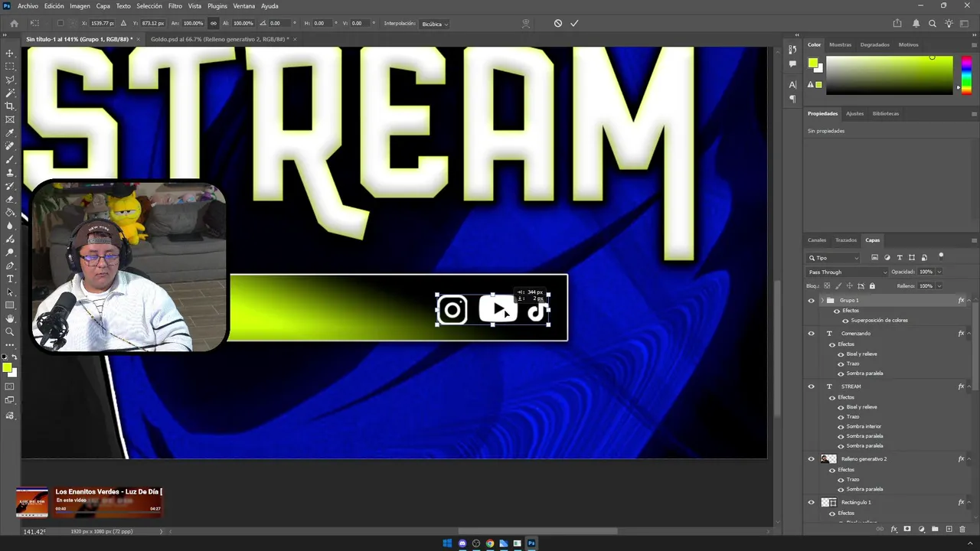Select the Polygonal Lasso tool
This screenshot has height=551, width=980.
pos(10,80)
